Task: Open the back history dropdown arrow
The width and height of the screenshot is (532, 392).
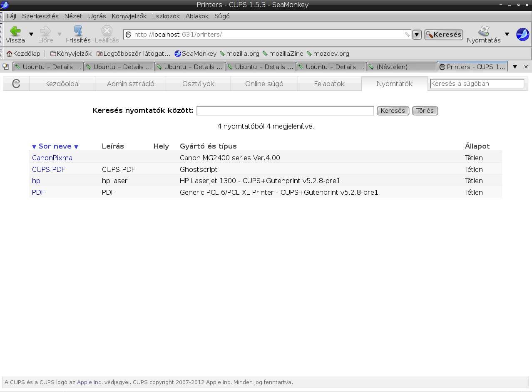Action: (31, 34)
